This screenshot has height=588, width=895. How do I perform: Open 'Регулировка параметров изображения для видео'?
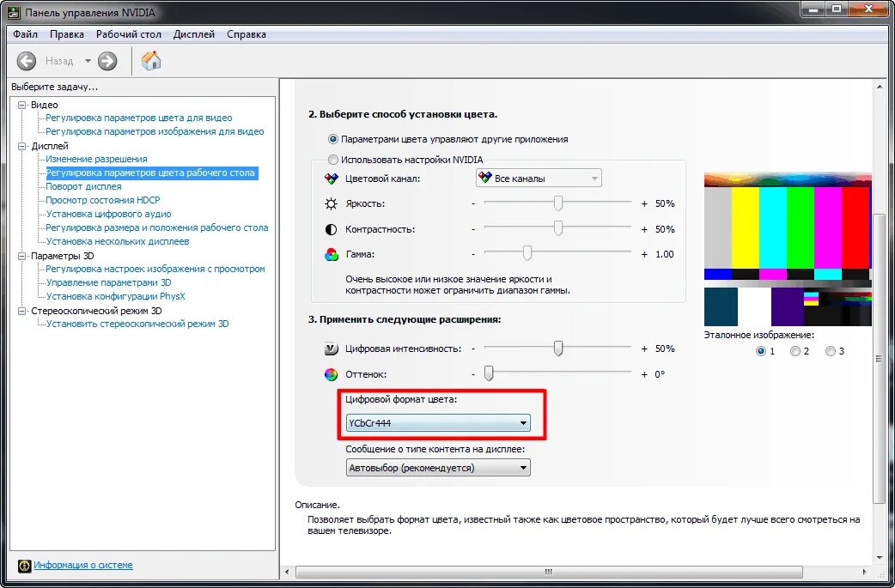[x=155, y=131]
